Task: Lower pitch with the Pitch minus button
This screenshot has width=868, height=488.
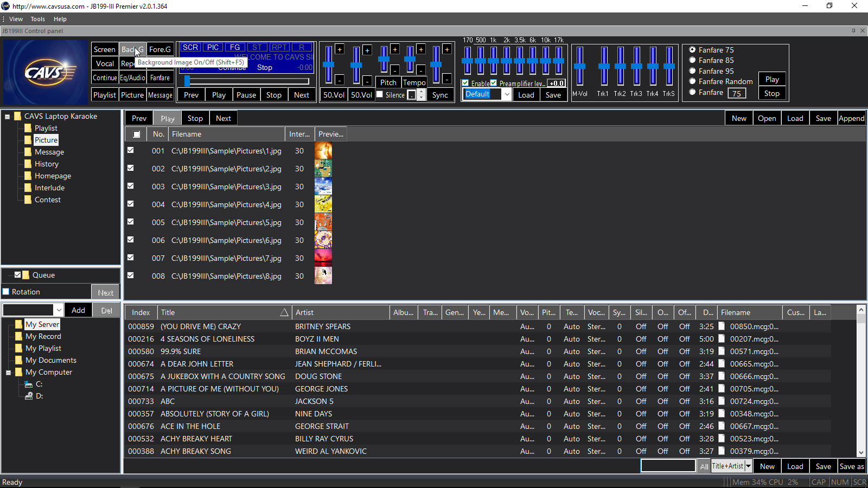Action: pyautogui.click(x=395, y=70)
